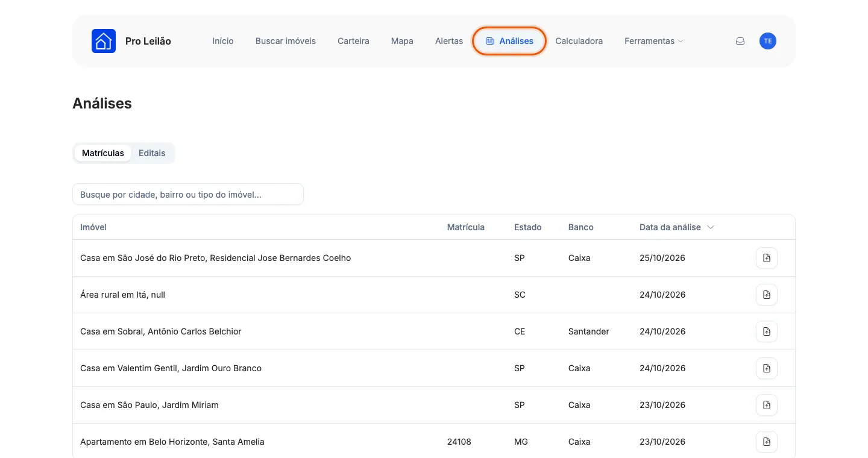Screen dimensions: 868x458
Task: Open the Carteira section
Action: coord(353,41)
